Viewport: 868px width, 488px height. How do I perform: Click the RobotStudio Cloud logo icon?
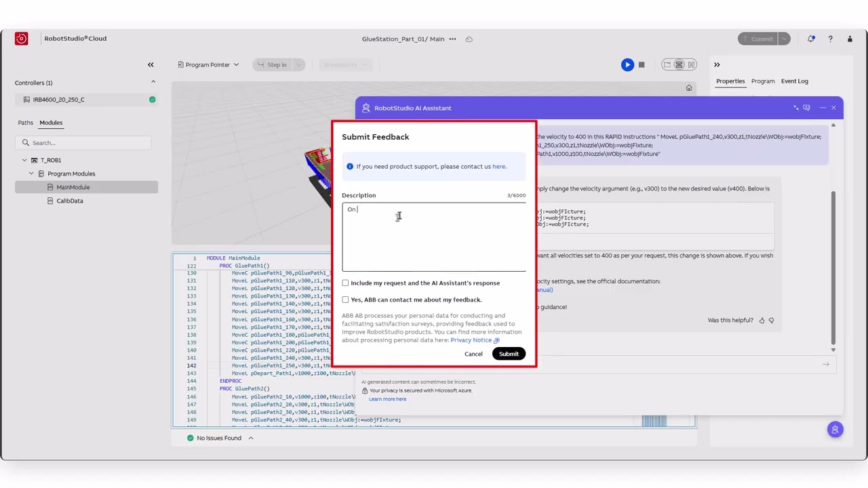pyautogui.click(x=21, y=39)
